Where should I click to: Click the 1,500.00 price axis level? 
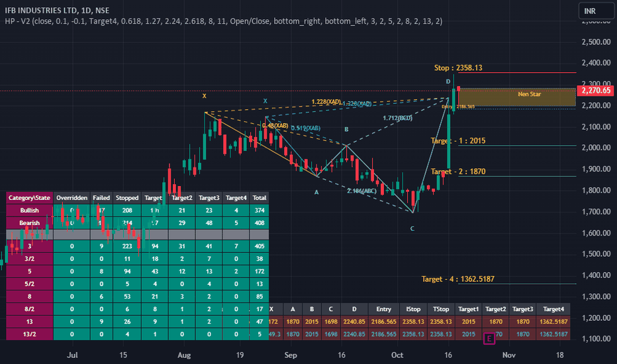click(x=596, y=254)
